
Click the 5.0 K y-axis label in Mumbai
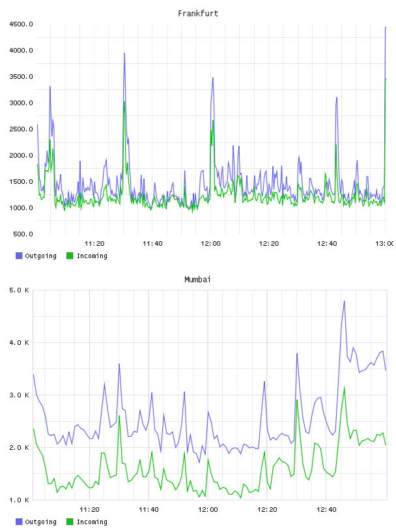click(20, 290)
